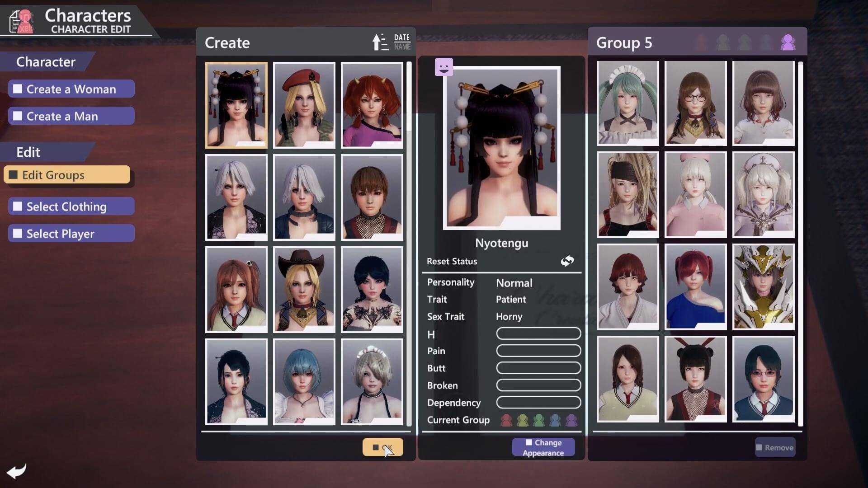This screenshot has height=488, width=868.
Task: Select the purple Group 5 people icon
Action: [x=788, y=43]
